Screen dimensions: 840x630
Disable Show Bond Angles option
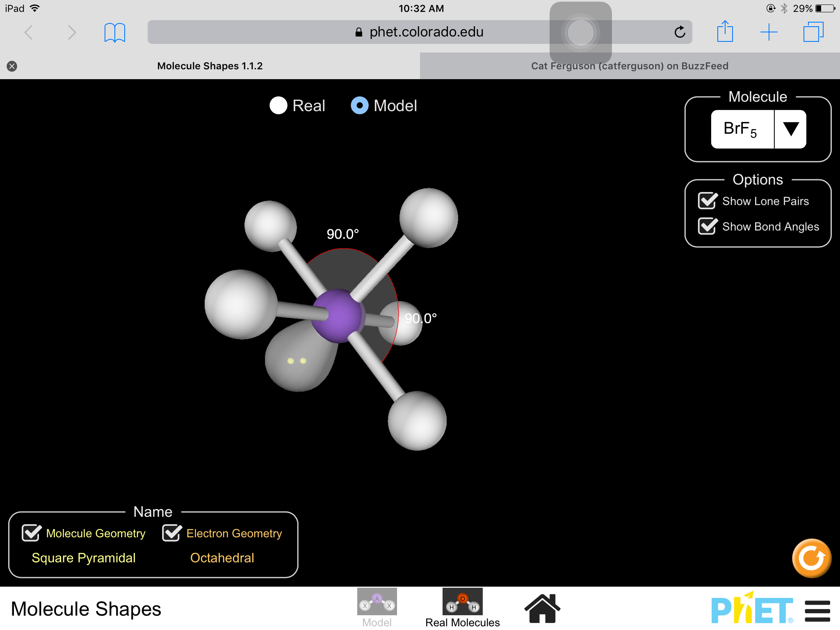[708, 226]
